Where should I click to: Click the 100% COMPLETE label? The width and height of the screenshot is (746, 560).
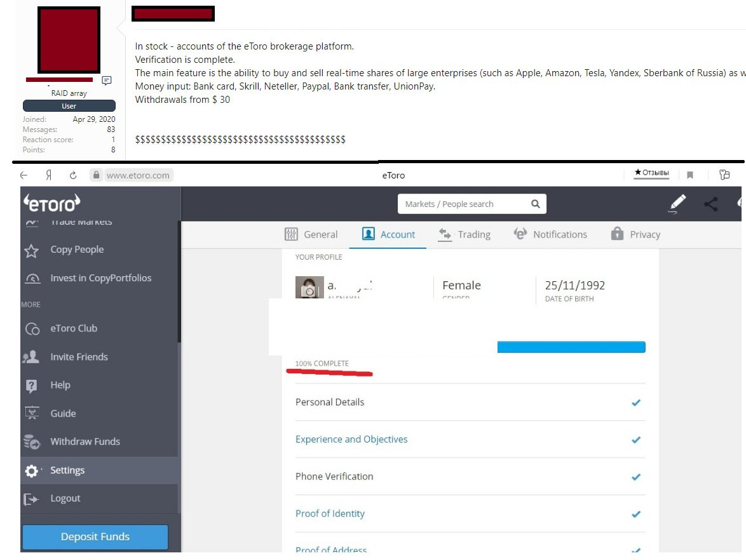(x=322, y=363)
